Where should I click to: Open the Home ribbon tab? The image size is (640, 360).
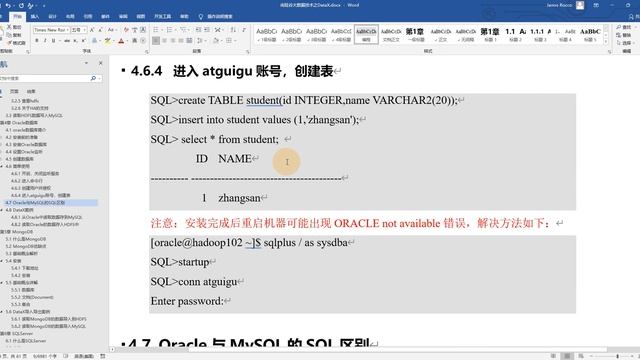click(x=17, y=16)
